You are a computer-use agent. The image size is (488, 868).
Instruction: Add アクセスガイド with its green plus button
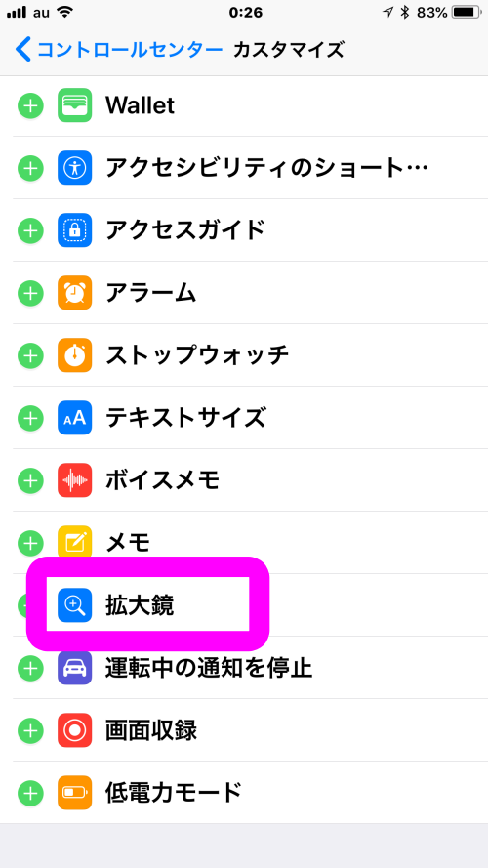[x=30, y=230]
